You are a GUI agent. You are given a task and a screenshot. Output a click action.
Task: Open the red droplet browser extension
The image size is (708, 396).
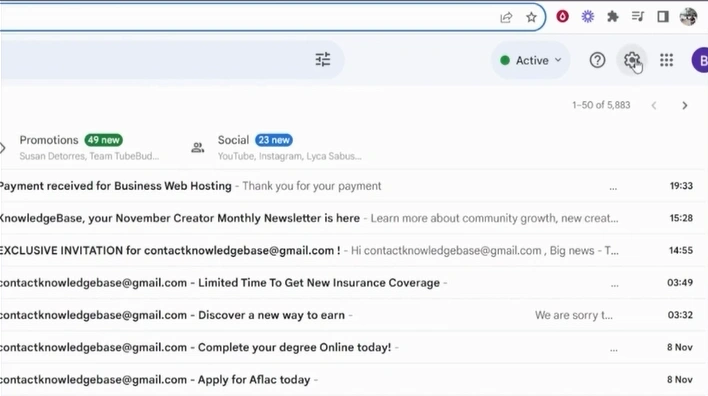pos(562,17)
